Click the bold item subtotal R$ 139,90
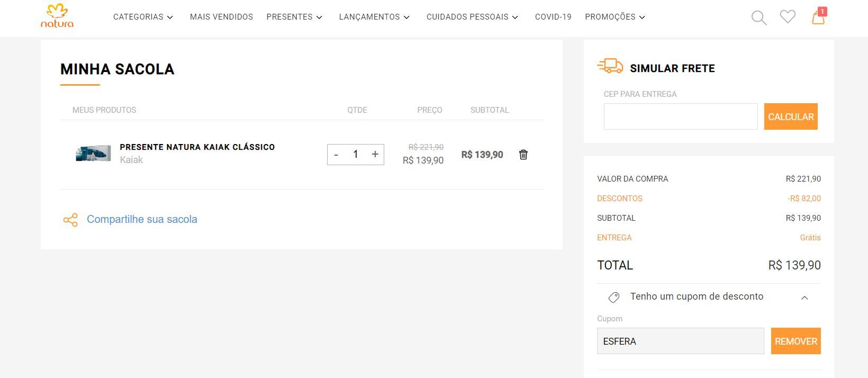868x378 pixels. [x=482, y=155]
